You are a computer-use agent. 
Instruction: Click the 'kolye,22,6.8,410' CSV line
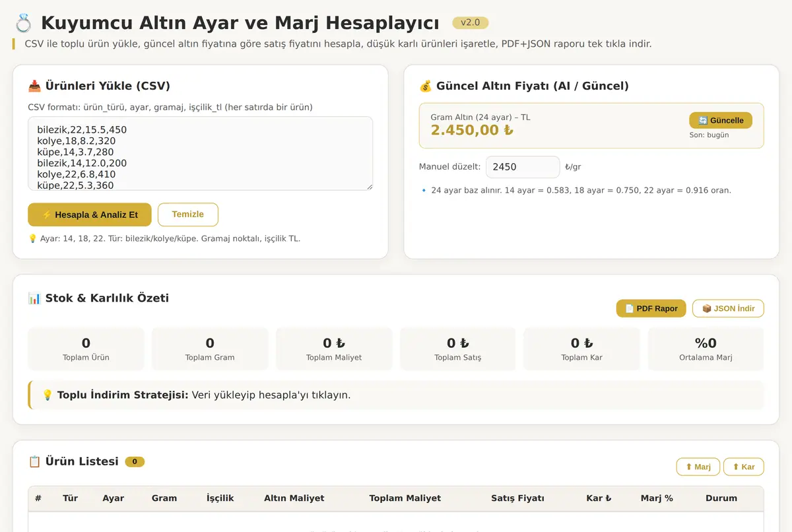77,174
